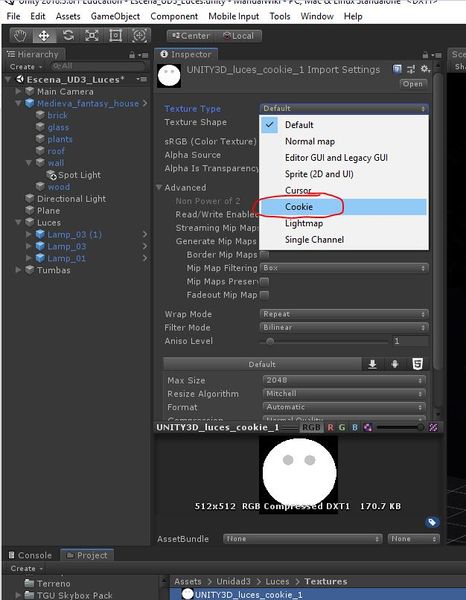
Task: Show the green channel in preview
Action: 342,427
